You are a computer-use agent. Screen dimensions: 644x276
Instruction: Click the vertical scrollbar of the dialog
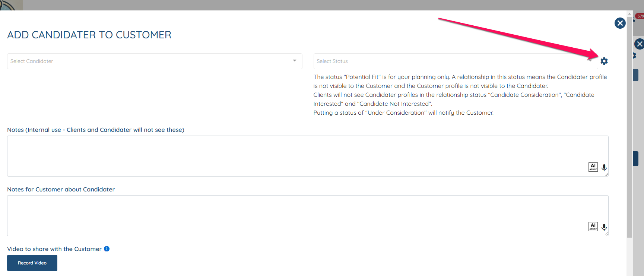(x=629, y=127)
